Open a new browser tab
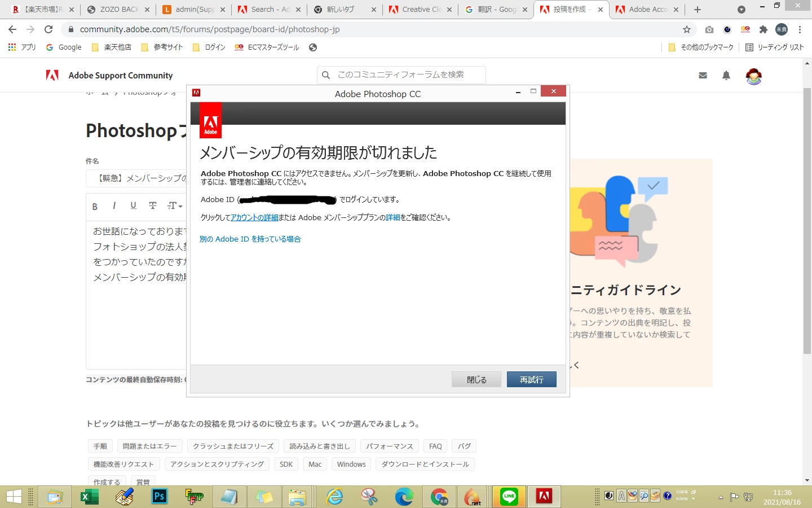Viewport: 812px width, 508px height. [698, 10]
